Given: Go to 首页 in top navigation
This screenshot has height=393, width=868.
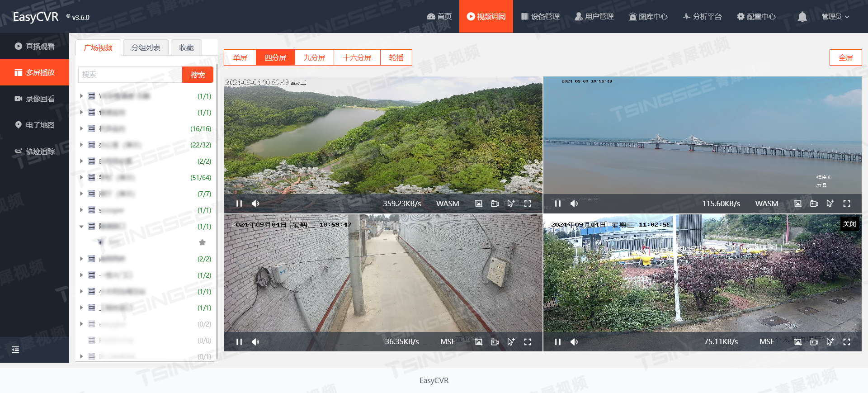Looking at the screenshot, I should [x=439, y=16].
